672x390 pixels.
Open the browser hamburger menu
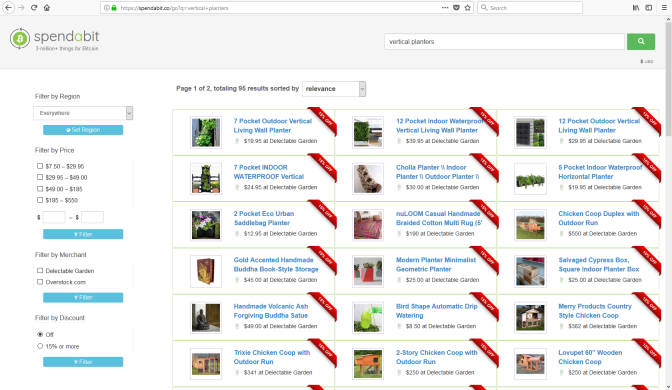[x=663, y=8]
